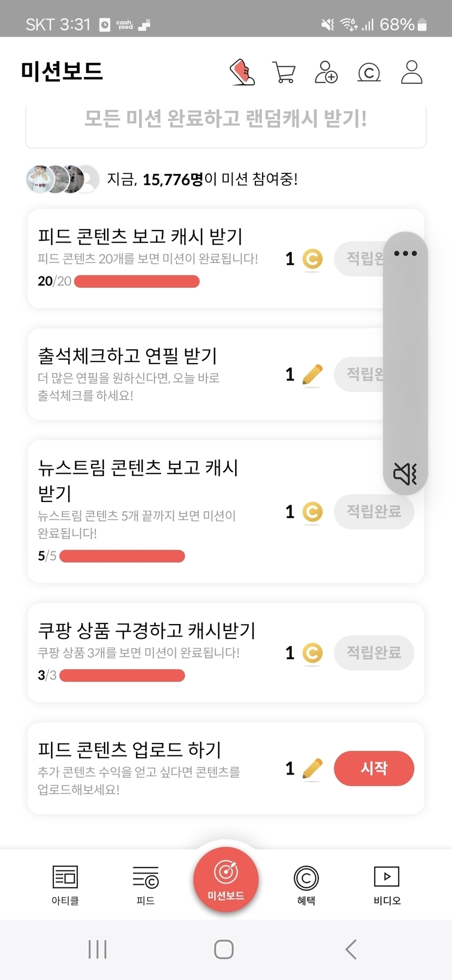Expand the three-dot floating panel menu
The image size is (452, 980).
tap(405, 253)
